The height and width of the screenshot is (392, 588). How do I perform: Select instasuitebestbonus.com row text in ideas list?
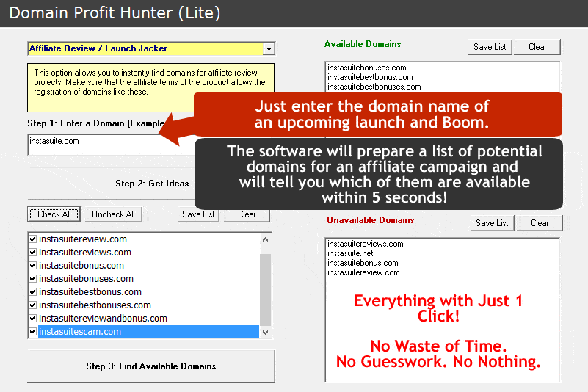(x=90, y=292)
